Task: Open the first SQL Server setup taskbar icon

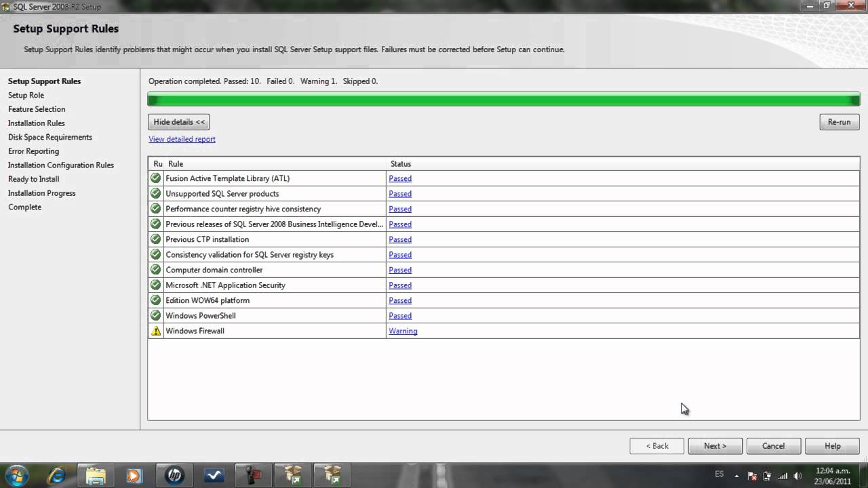Action: 293,476
